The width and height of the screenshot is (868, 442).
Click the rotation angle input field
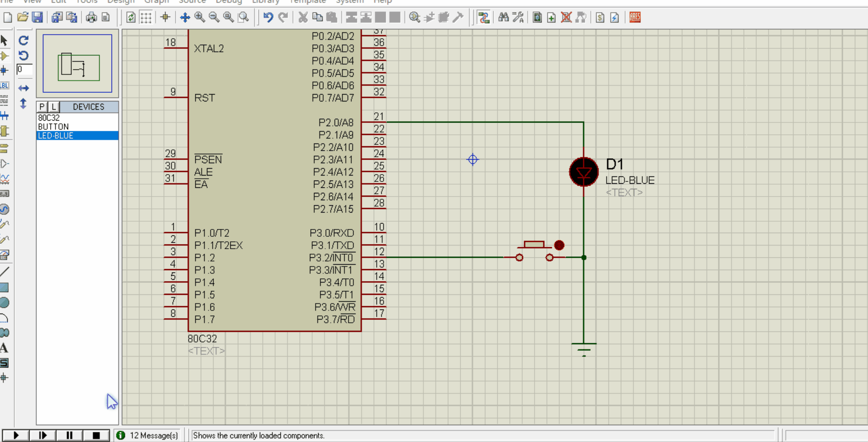[24, 69]
